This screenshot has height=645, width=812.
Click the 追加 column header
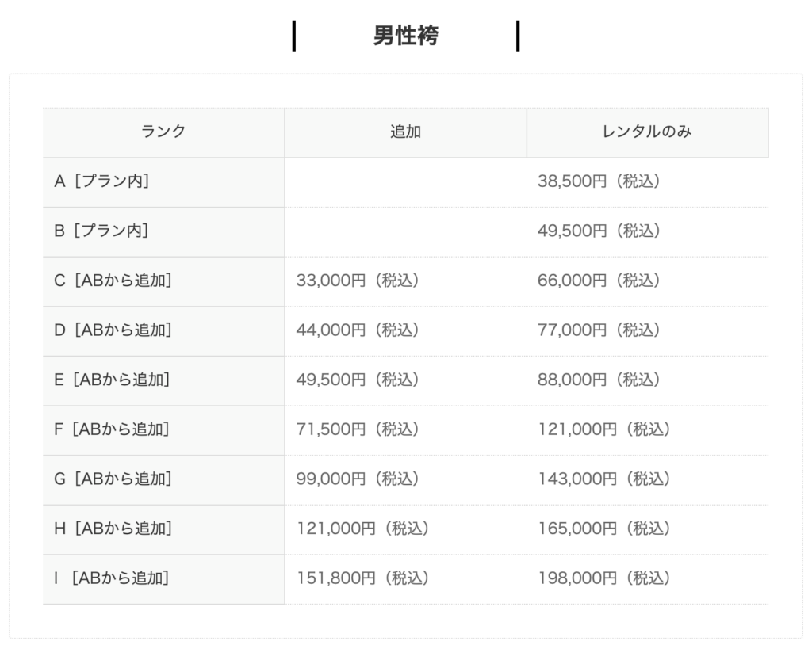[x=405, y=132]
